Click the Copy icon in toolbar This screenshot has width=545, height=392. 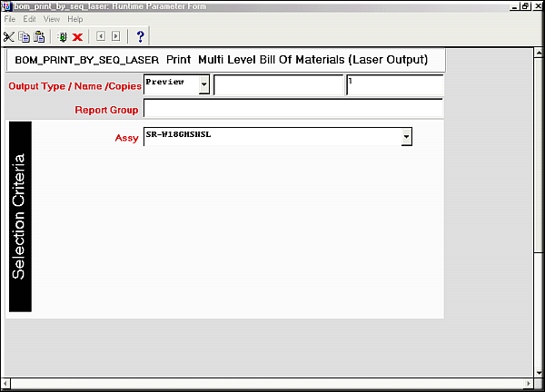point(25,36)
